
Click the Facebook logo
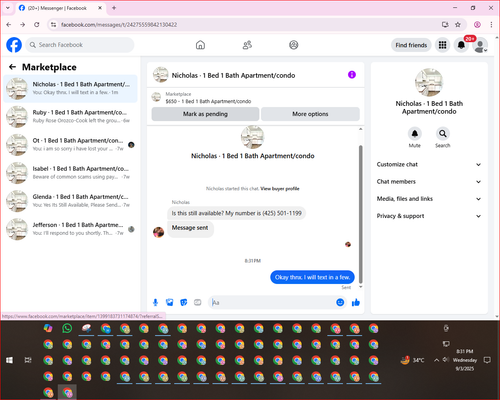click(x=14, y=45)
